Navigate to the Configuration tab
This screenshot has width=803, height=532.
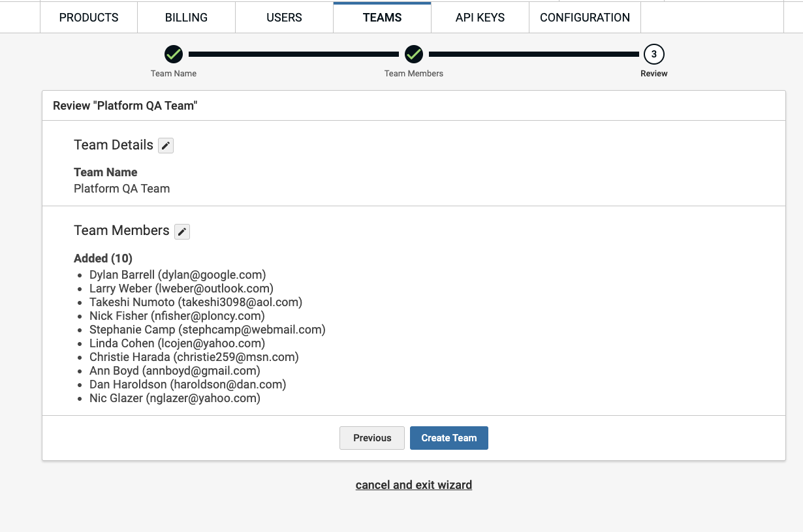(x=585, y=18)
